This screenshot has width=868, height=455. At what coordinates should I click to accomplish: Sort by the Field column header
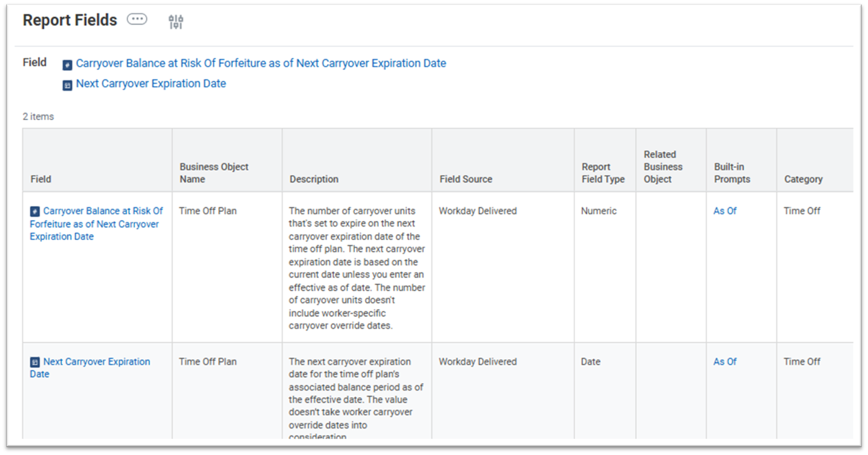[x=40, y=179]
